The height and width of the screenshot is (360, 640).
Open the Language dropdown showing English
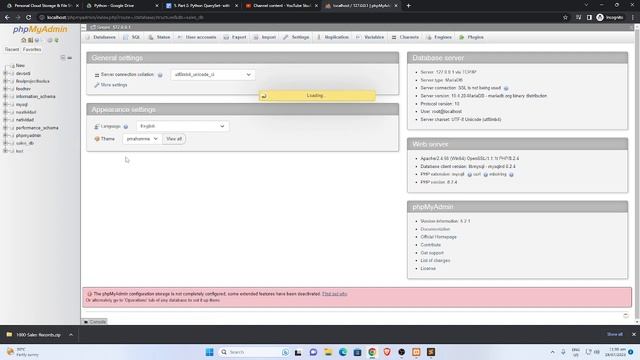click(x=182, y=126)
